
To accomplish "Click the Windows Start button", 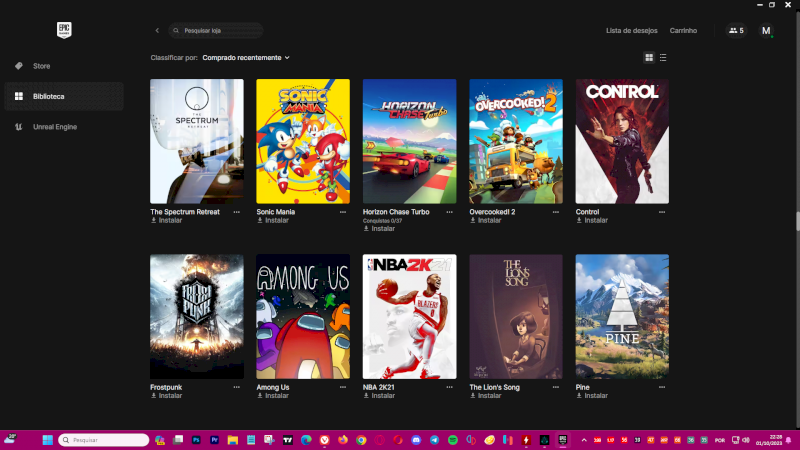I will click(47, 440).
